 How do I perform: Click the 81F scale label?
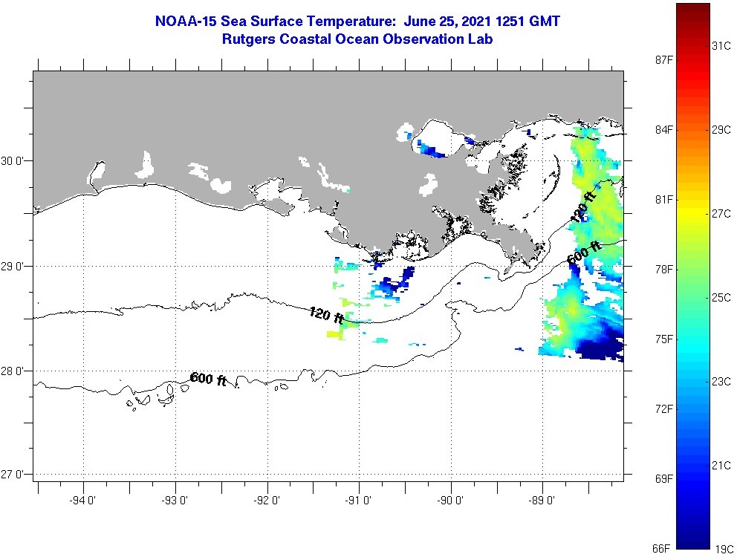(663, 200)
